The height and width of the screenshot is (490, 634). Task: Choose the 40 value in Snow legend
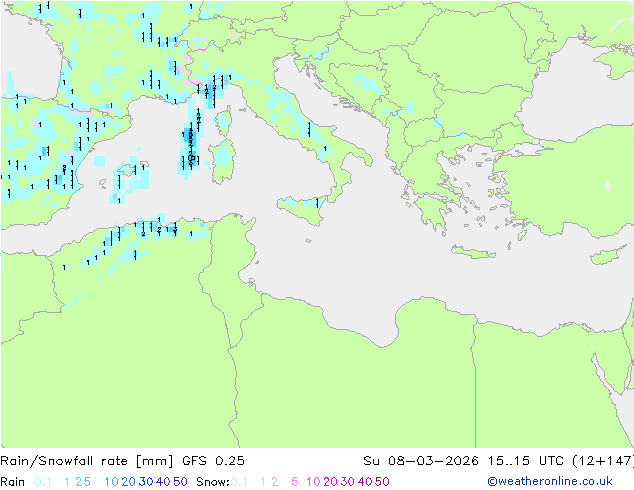click(x=365, y=482)
